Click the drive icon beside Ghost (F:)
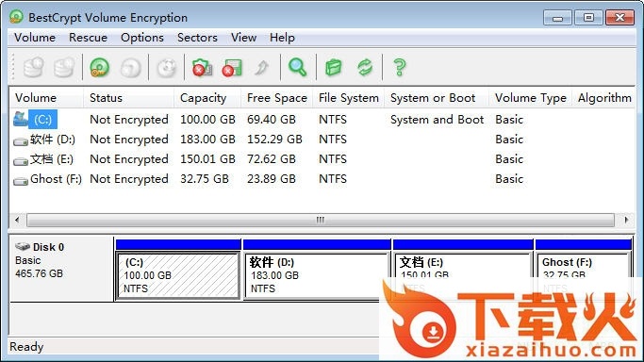This screenshot has width=644, height=362. (20, 181)
